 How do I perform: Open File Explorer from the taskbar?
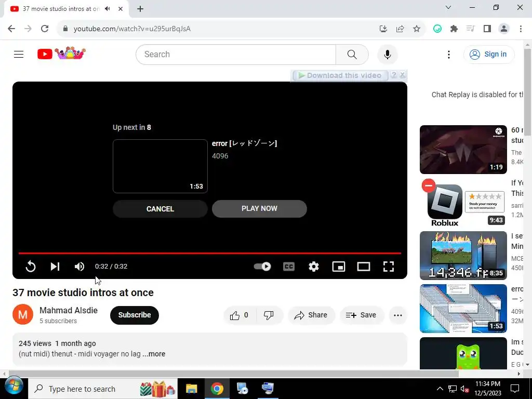(191, 389)
